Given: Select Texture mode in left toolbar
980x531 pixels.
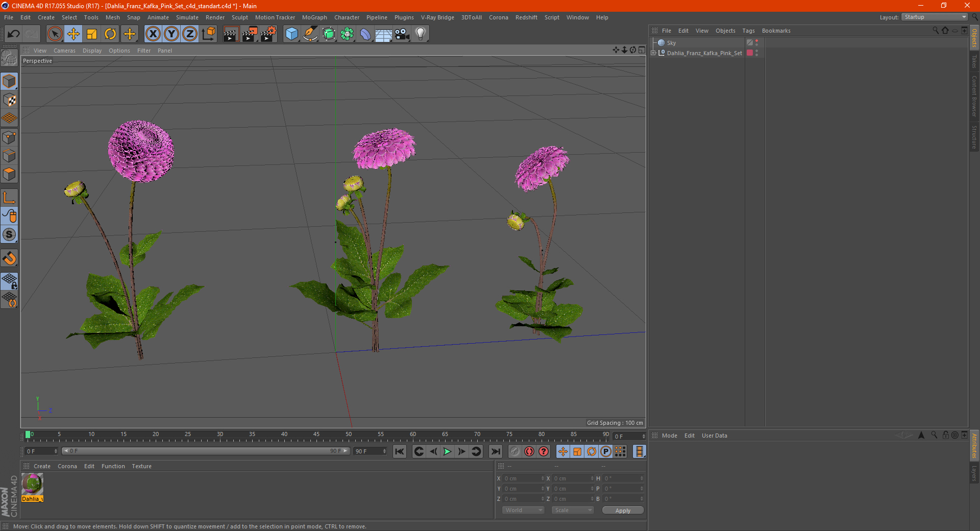Looking at the screenshot, I should pos(10,100).
